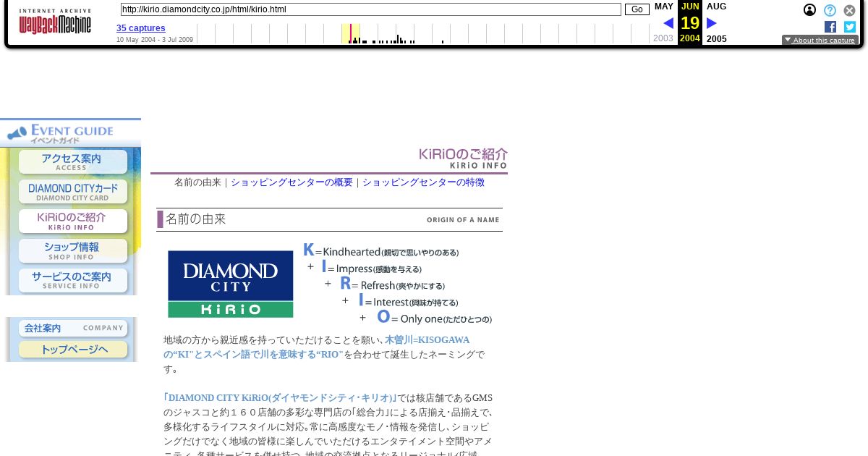Open ショッピングセンターの特徴 link
The height and width of the screenshot is (456, 868).
click(423, 182)
